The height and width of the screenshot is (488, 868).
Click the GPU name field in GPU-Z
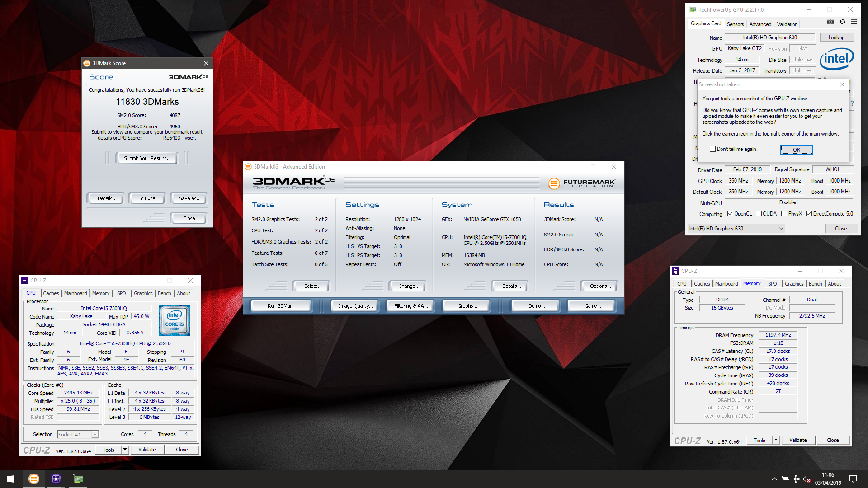click(x=770, y=38)
